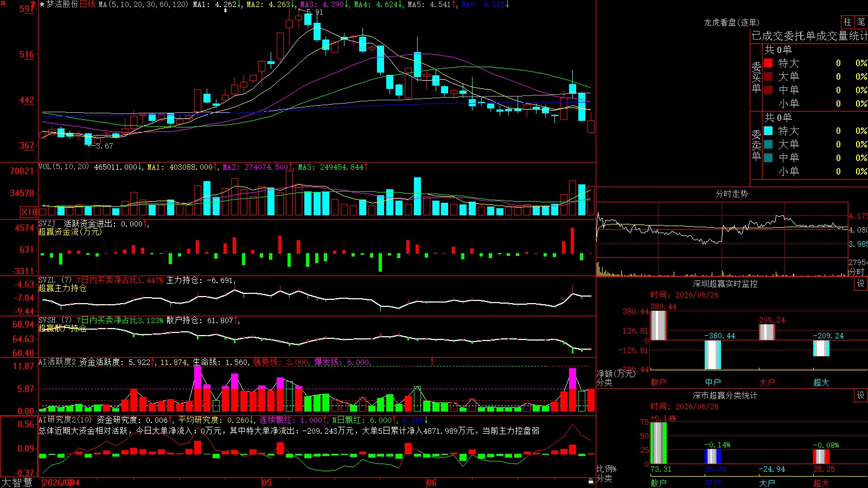868x488 pixels.
Task: Click the 超赢资金流(万元) label
Action: click(x=70, y=232)
